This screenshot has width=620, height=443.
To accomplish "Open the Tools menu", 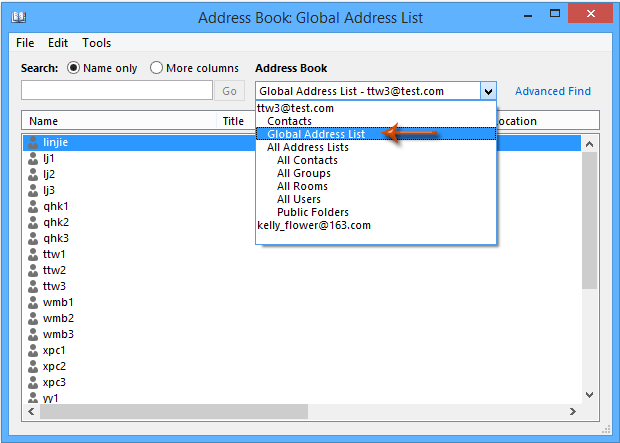I will coord(96,43).
